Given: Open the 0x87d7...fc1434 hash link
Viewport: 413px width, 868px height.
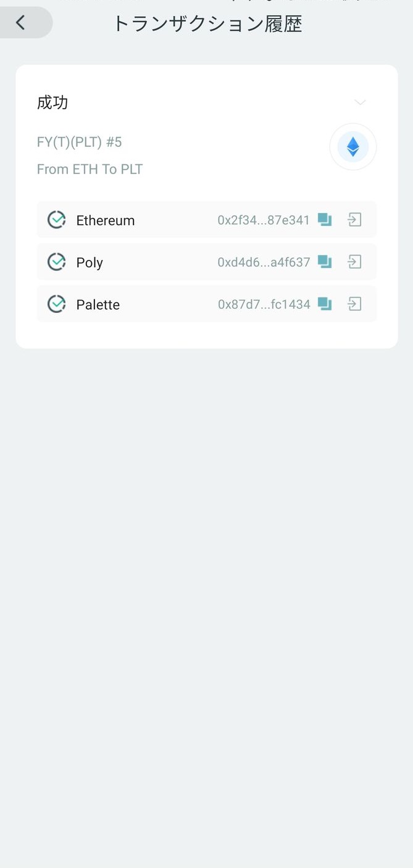Looking at the screenshot, I should [x=263, y=304].
